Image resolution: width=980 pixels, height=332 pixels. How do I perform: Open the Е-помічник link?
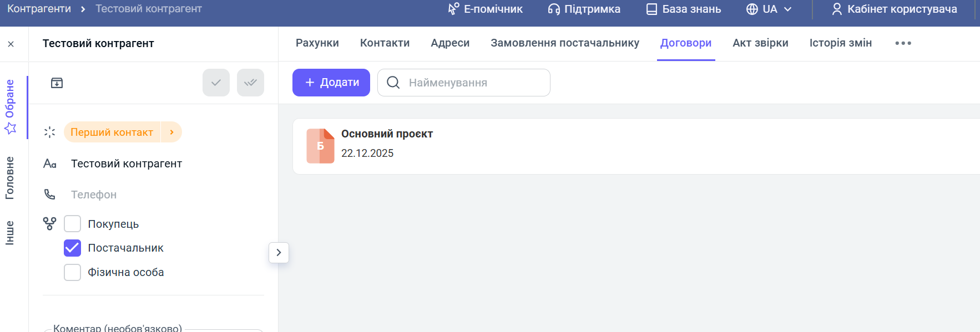pos(486,9)
